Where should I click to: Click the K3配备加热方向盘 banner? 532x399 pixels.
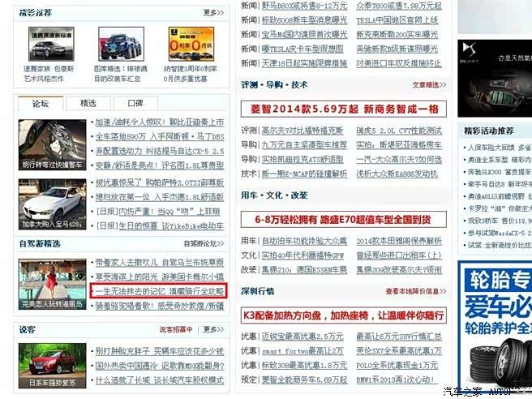pos(344,315)
